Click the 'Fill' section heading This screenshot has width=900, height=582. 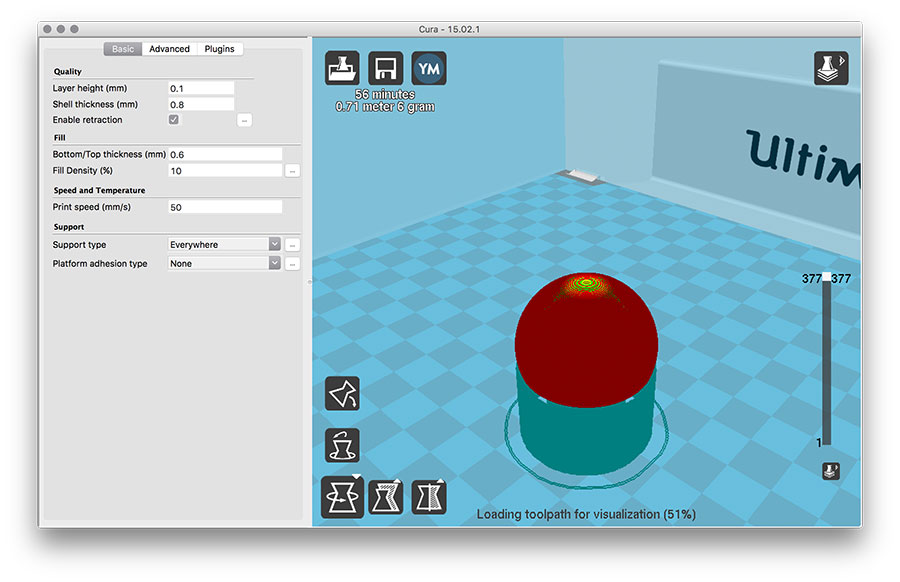[60, 138]
